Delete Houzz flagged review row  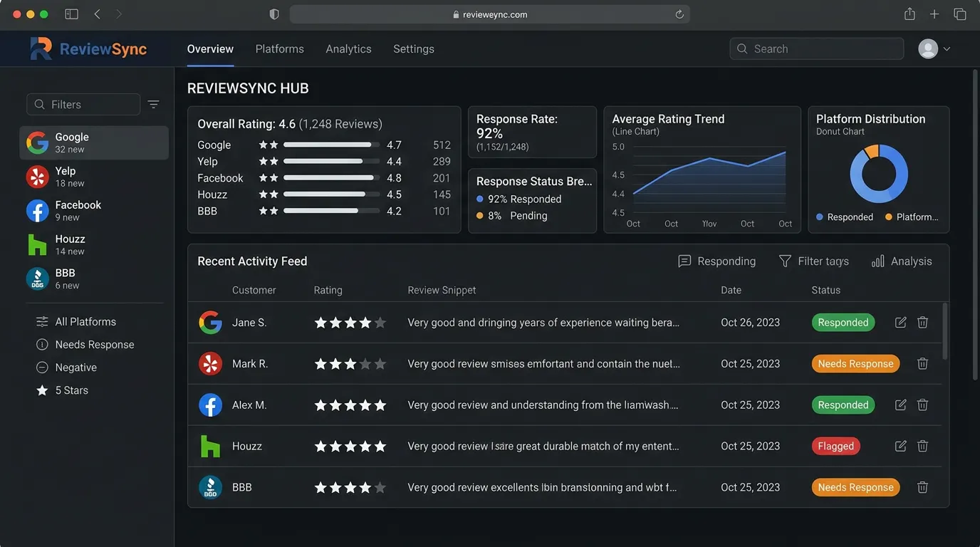click(x=922, y=447)
